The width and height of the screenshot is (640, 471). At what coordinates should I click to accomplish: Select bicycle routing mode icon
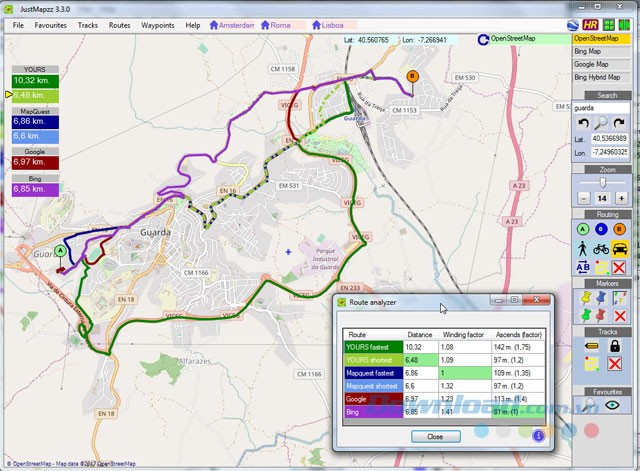pyautogui.click(x=600, y=249)
